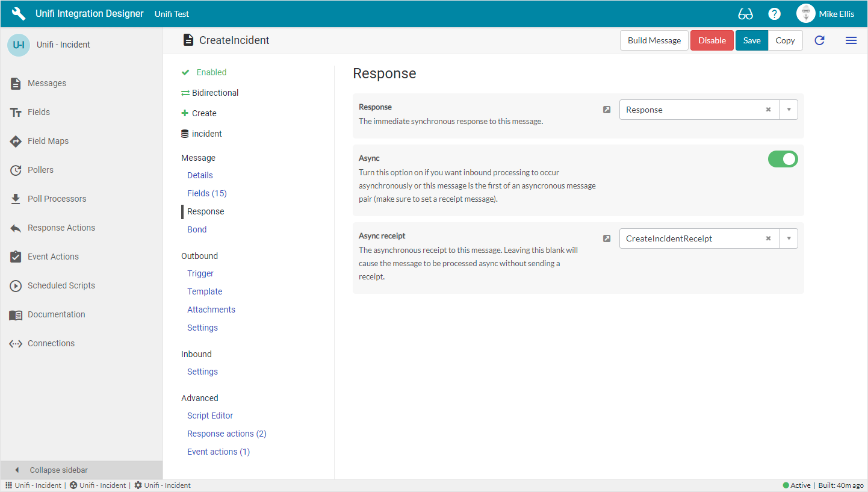Image resolution: width=868 pixels, height=492 pixels.
Task: Expand the Response dropdown arrow
Action: 789,110
